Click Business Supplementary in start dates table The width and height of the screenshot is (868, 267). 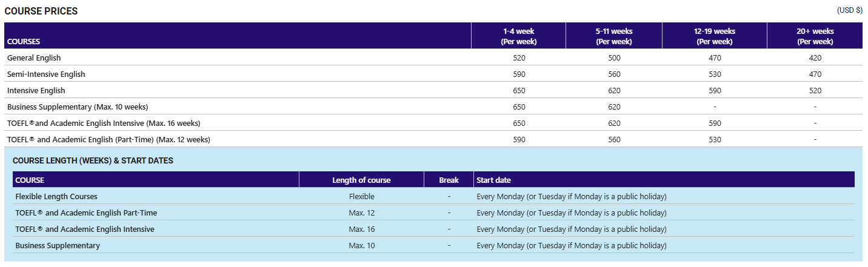click(x=58, y=246)
